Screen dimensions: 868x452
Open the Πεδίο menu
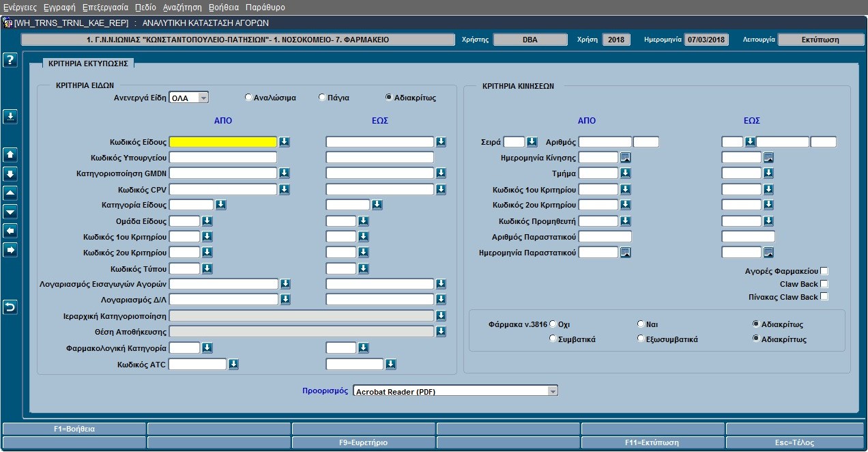[145, 7]
